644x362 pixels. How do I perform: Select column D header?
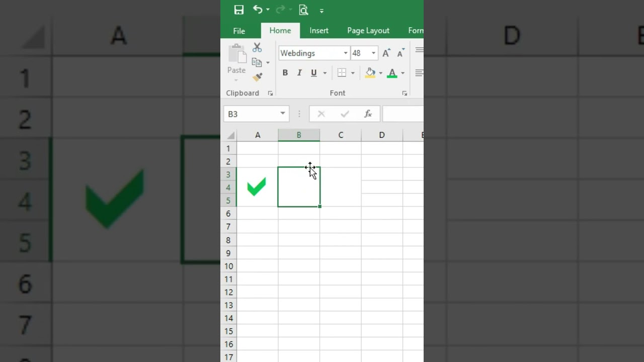pyautogui.click(x=382, y=135)
